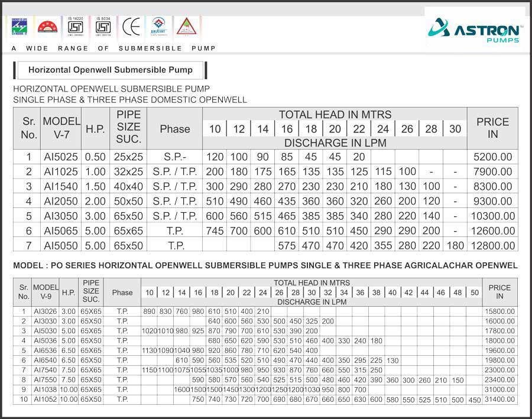Click model cell 'AI5030'
The height and width of the screenshot is (419, 532).
pos(46,331)
